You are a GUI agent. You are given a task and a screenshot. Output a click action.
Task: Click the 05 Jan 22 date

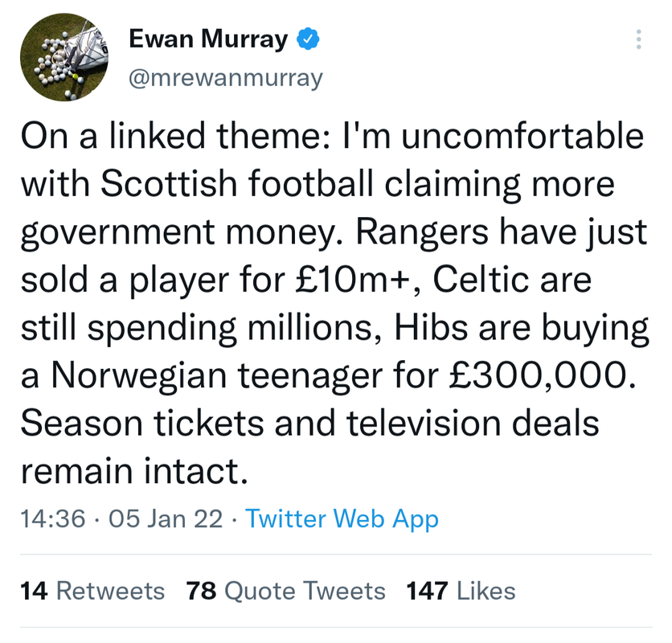[165, 518]
